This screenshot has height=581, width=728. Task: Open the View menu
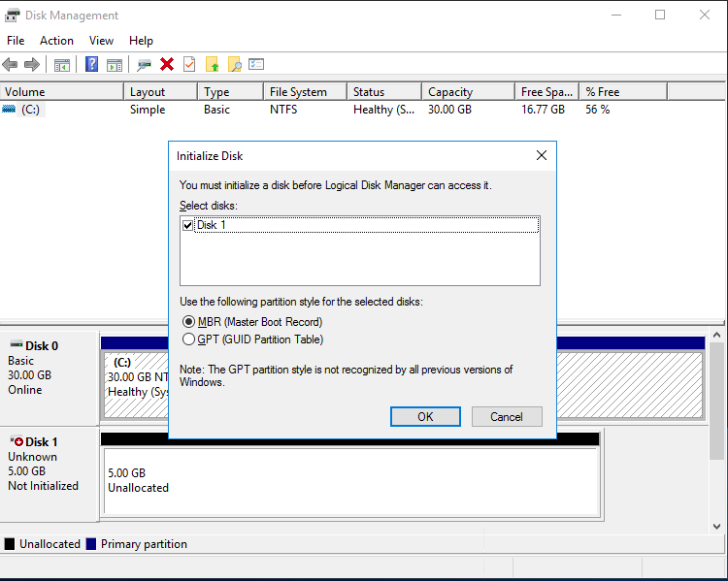(101, 41)
